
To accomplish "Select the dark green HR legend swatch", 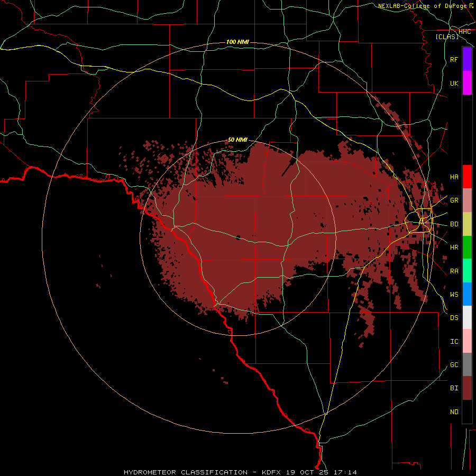I will pyautogui.click(x=467, y=247).
